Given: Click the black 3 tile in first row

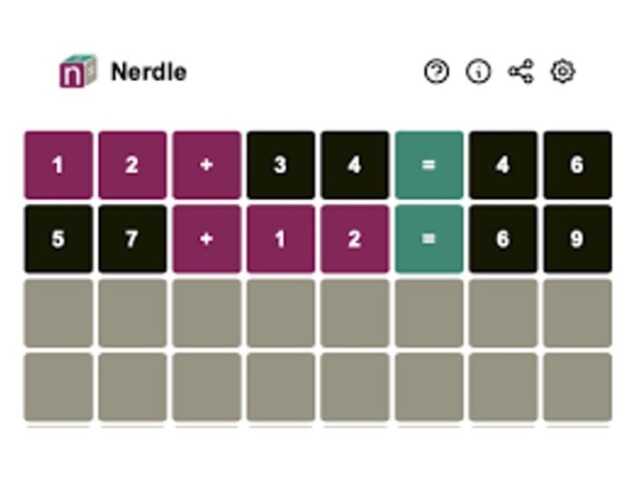Looking at the screenshot, I should (x=280, y=165).
